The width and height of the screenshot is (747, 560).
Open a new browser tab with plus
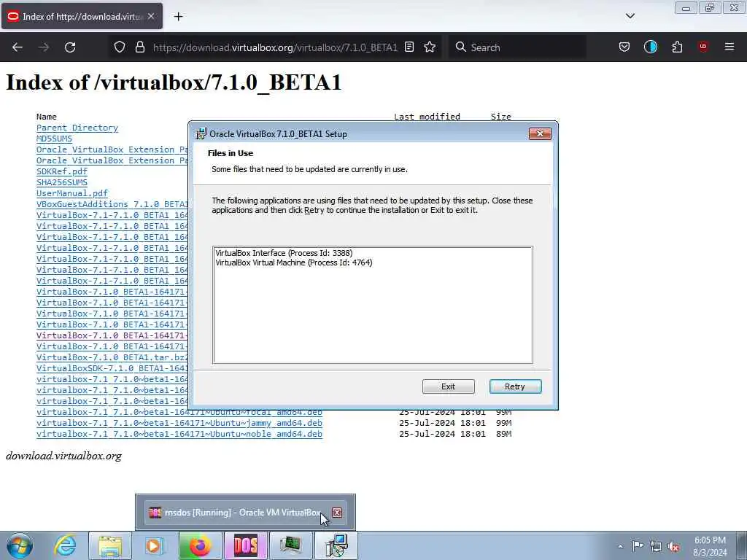178,17
